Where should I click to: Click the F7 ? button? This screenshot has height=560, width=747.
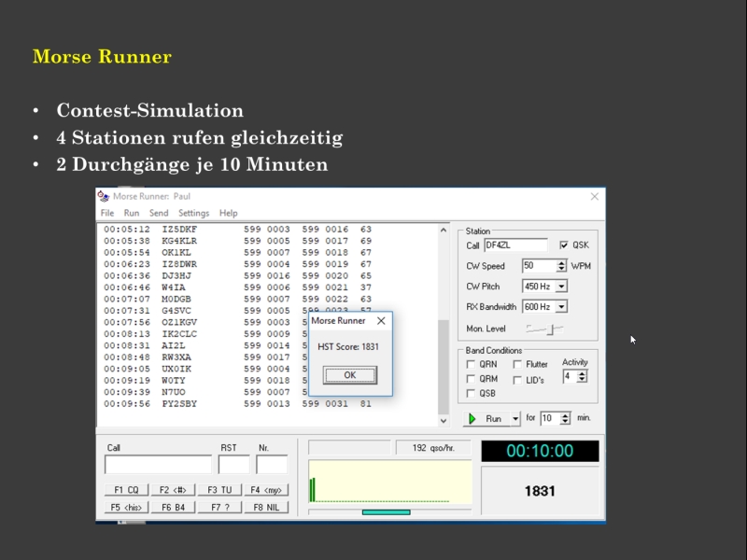219,507
